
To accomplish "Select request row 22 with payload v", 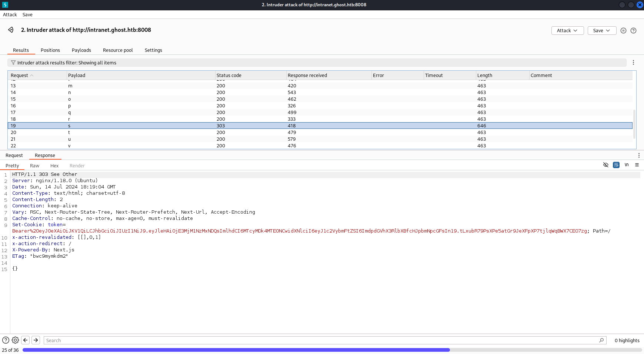I will [x=320, y=146].
